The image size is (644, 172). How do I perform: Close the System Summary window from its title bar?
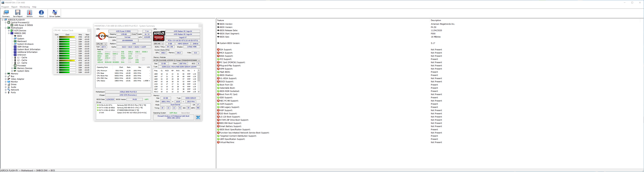coord(200,26)
